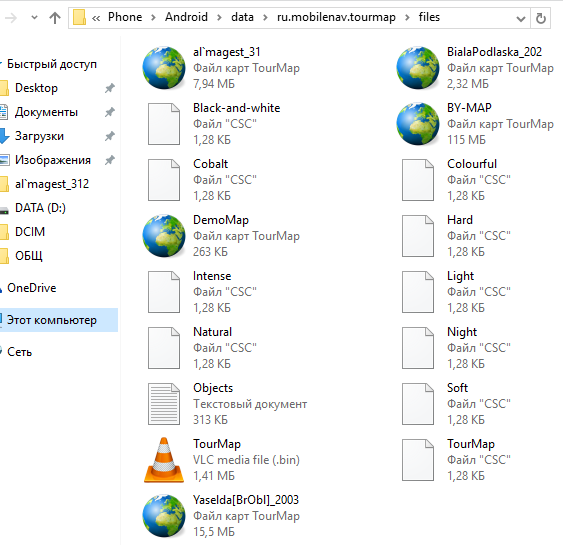
Task: Expand chevron after ru.mobilenav.tourmap
Action: click(407, 18)
